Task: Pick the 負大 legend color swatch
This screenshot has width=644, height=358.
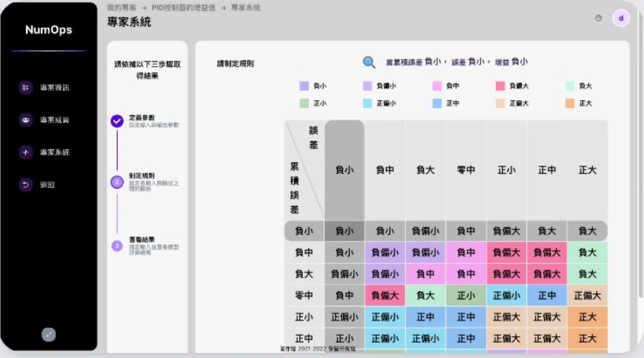Action: pyautogui.click(x=570, y=86)
